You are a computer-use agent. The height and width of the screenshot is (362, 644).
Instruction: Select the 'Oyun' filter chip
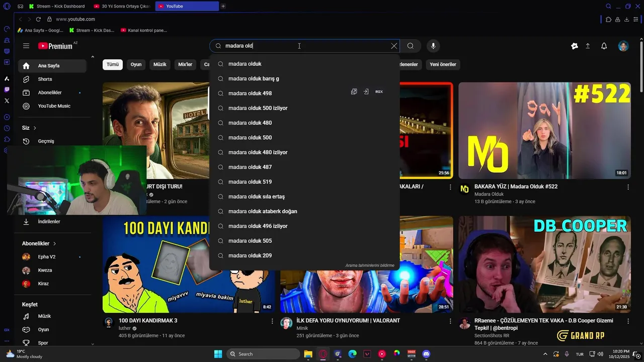coord(136,64)
